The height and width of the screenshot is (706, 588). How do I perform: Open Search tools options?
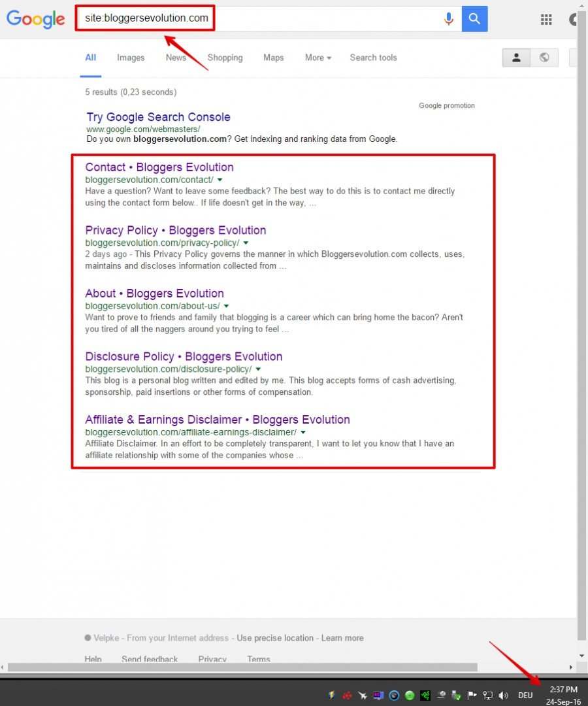click(374, 58)
